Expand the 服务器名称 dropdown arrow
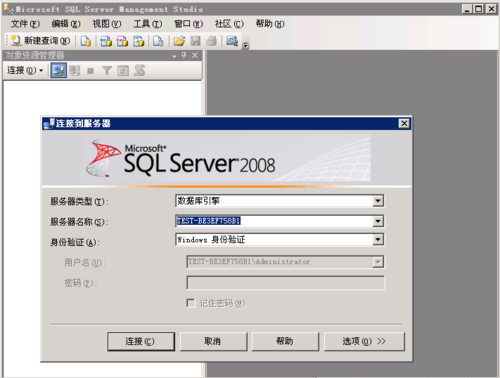The width and height of the screenshot is (500, 378). [378, 221]
